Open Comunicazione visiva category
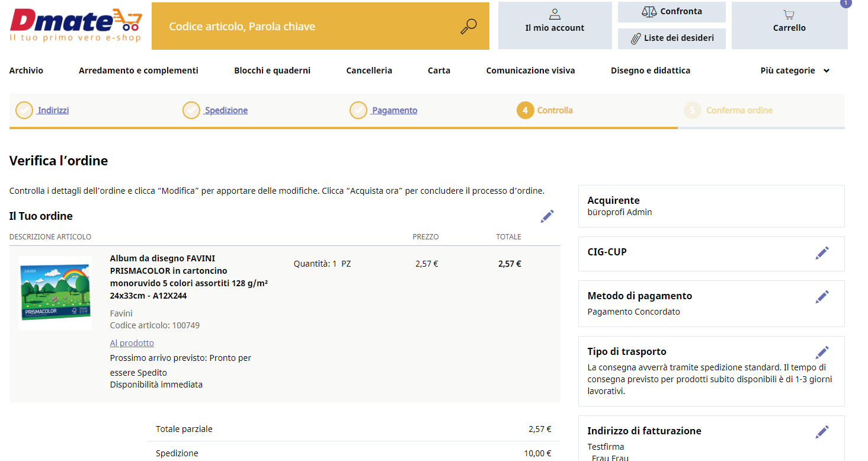Screen dimensions: 868x461 (530, 71)
